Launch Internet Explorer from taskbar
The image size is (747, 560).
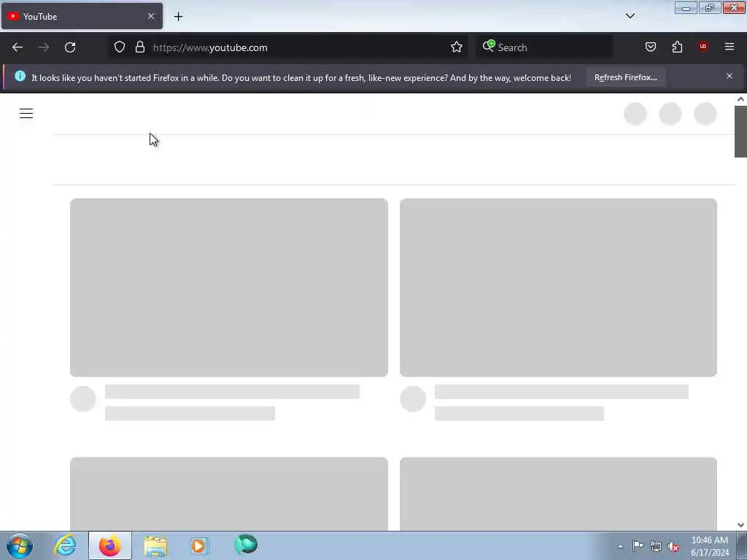tap(65, 545)
